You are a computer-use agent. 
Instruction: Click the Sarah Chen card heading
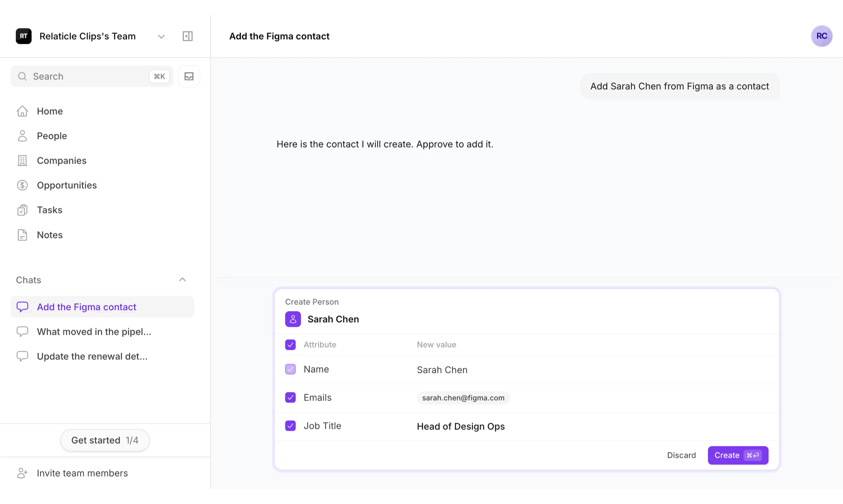point(333,319)
